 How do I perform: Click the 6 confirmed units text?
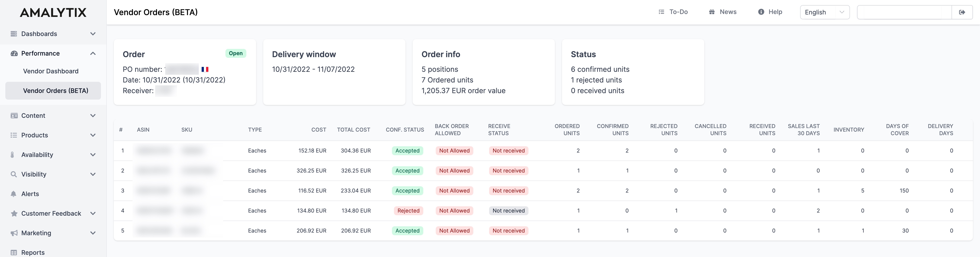600,69
